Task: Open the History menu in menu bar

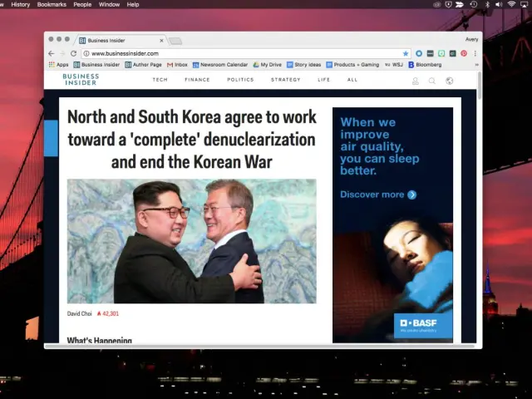Action: click(x=20, y=4)
